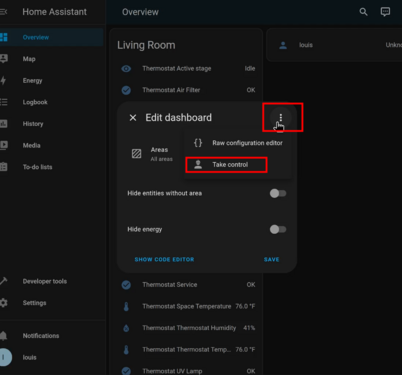This screenshot has height=375, width=402.
Task: Toggle Hide entities without area switch
Action: (278, 193)
